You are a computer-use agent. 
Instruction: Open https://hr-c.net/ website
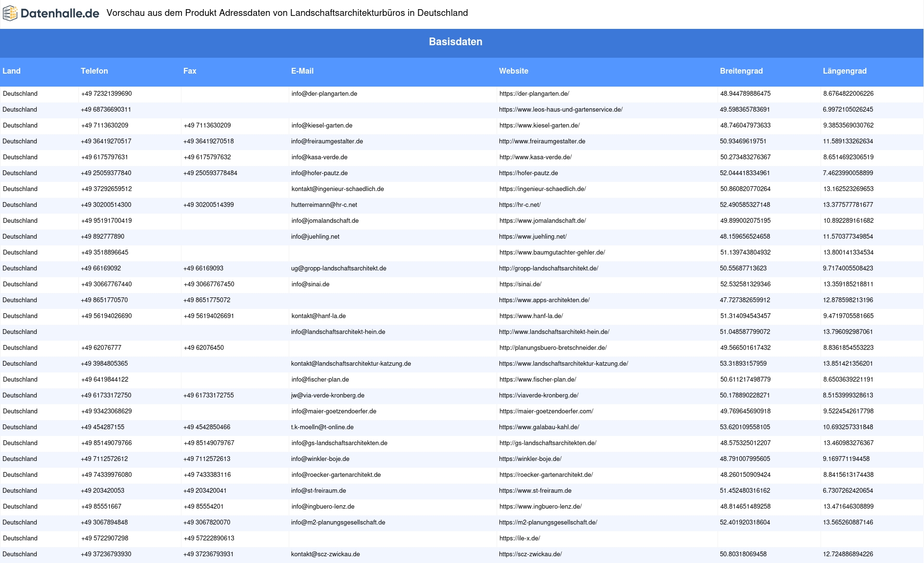tap(520, 205)
